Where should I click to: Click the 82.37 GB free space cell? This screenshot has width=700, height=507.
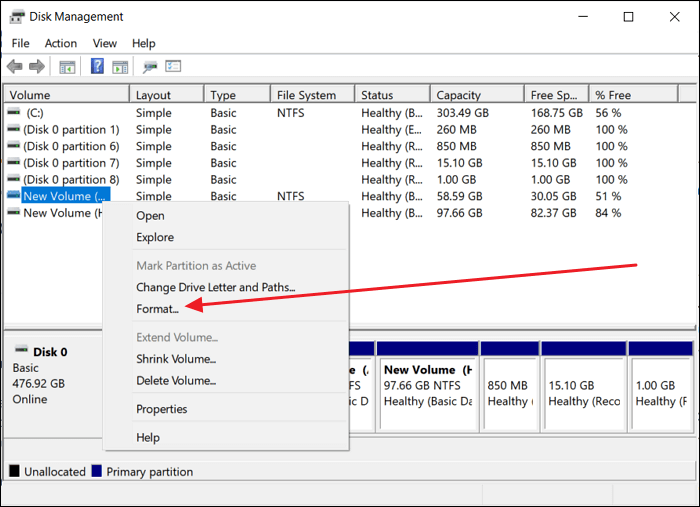click(x=554, y=213)
